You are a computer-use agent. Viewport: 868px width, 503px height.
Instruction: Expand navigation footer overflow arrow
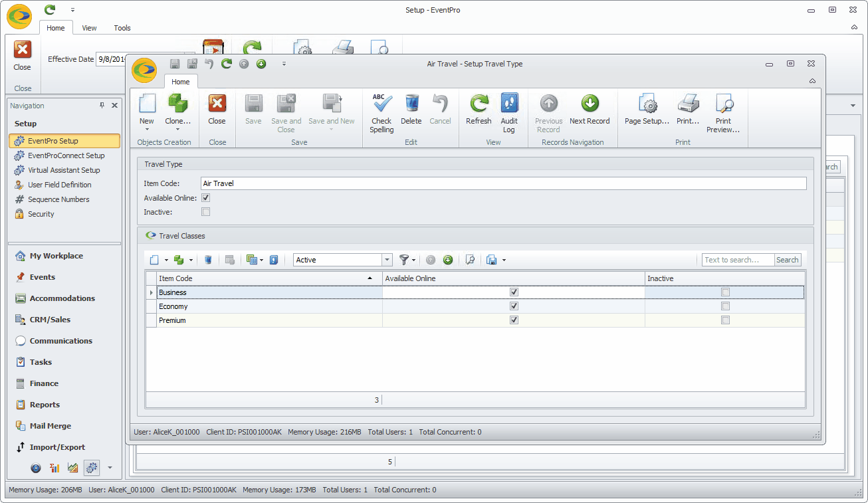click(110, 468)
